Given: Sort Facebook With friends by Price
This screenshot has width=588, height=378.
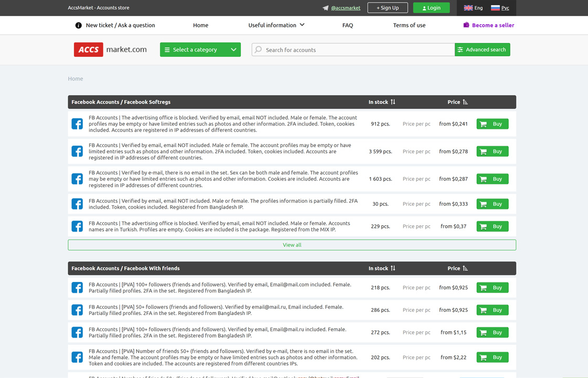Looking at the screenshot, I should point(457,268).
